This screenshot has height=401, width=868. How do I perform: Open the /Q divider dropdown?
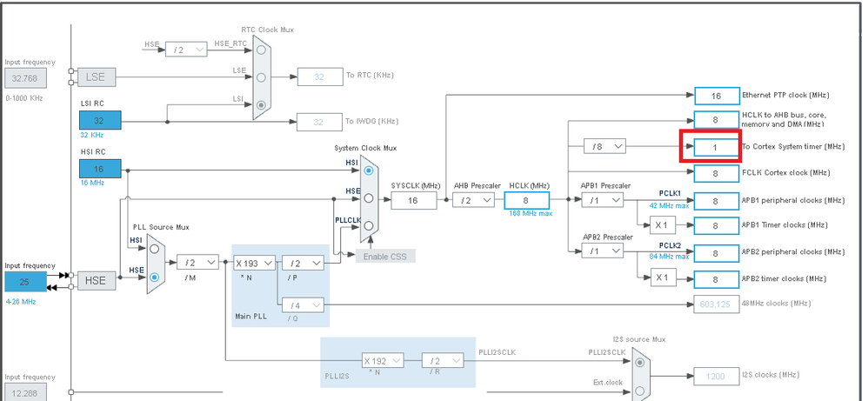pos(303,305)
